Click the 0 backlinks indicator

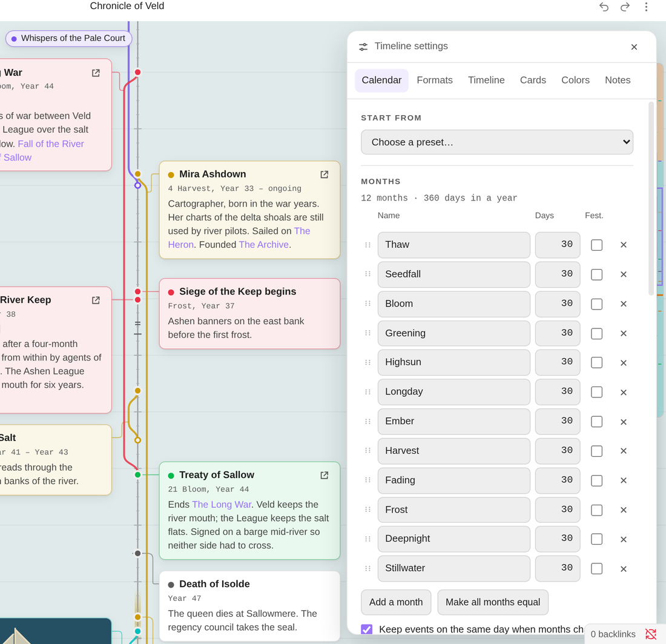[613, 634]
